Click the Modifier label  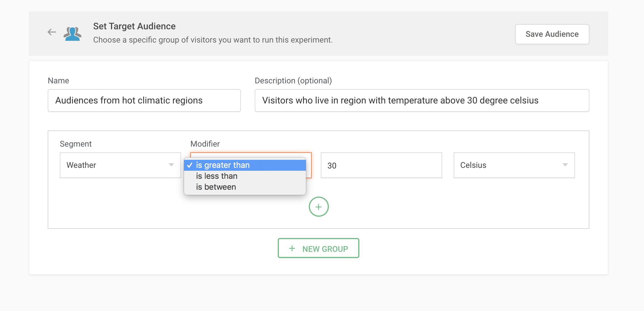[x=205, y=144]
